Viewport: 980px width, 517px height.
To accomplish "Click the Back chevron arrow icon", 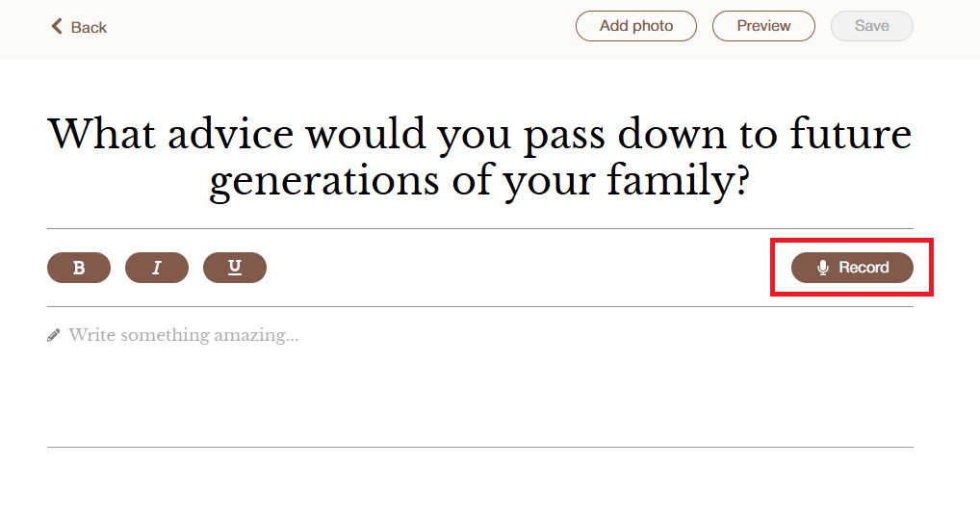I will [x=57, y=26].
